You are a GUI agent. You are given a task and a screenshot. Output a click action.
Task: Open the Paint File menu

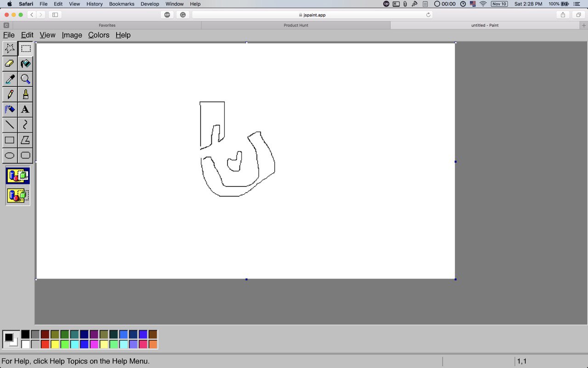[x=9, y=35]
